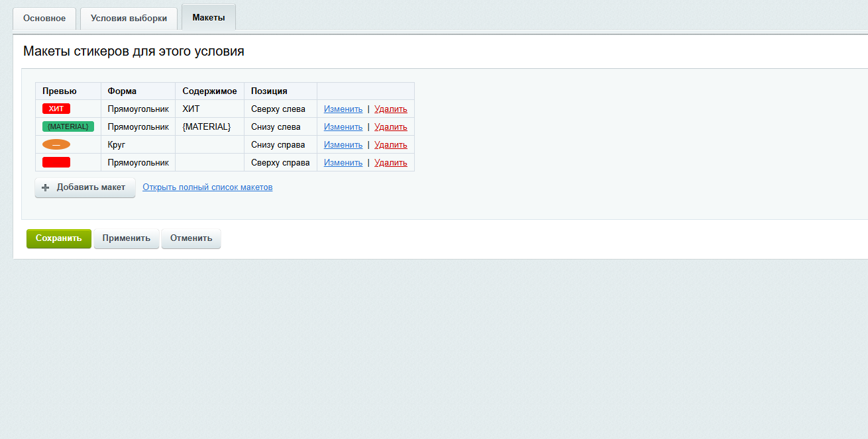Click the green {MATERIAL} sticker preview
Image resolution: width=868 pixels, height=439 pixels.
point(68,126)
